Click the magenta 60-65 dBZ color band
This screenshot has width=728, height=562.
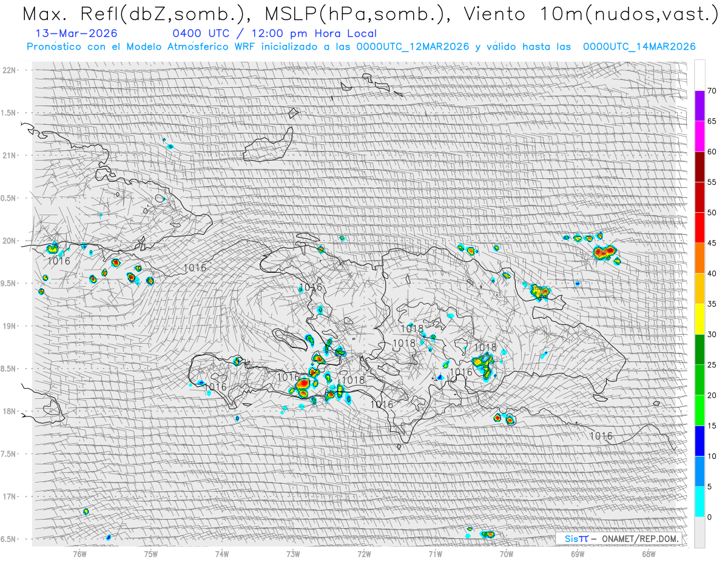(x=699, y=136)
